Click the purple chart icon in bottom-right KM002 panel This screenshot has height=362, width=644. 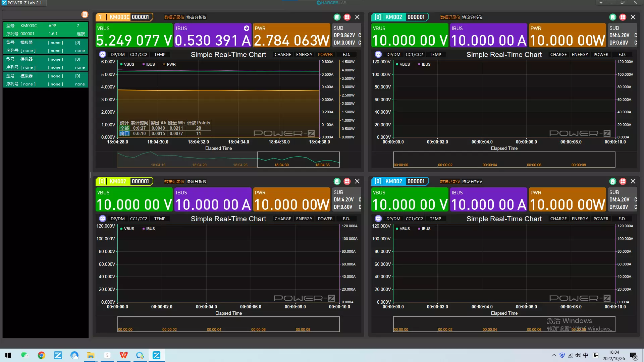click(x=378, y=219)
